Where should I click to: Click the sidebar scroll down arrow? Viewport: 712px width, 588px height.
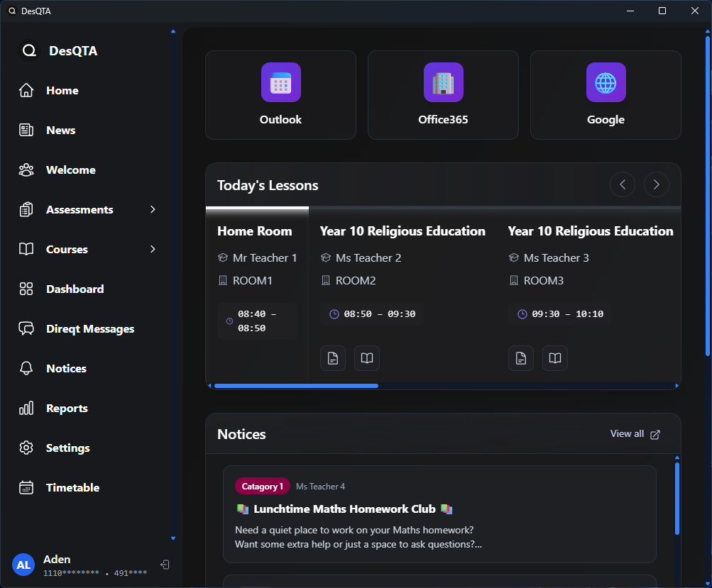coord(173,538)
